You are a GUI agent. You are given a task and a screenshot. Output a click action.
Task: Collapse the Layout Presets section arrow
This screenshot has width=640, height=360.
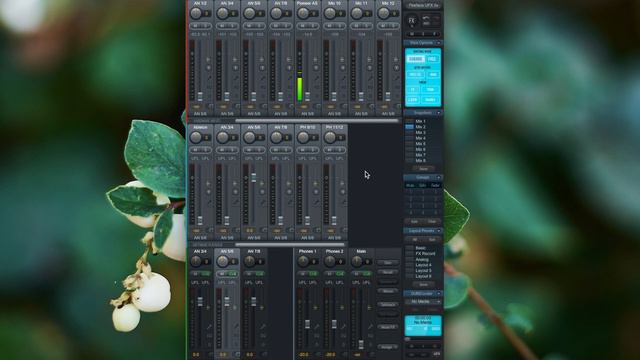[439, 231]
